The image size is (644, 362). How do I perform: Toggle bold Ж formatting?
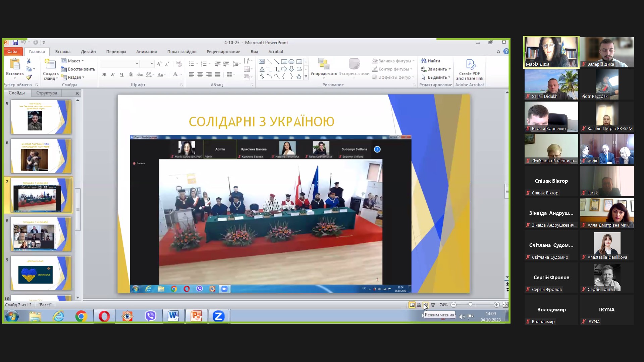pos(104,74)
